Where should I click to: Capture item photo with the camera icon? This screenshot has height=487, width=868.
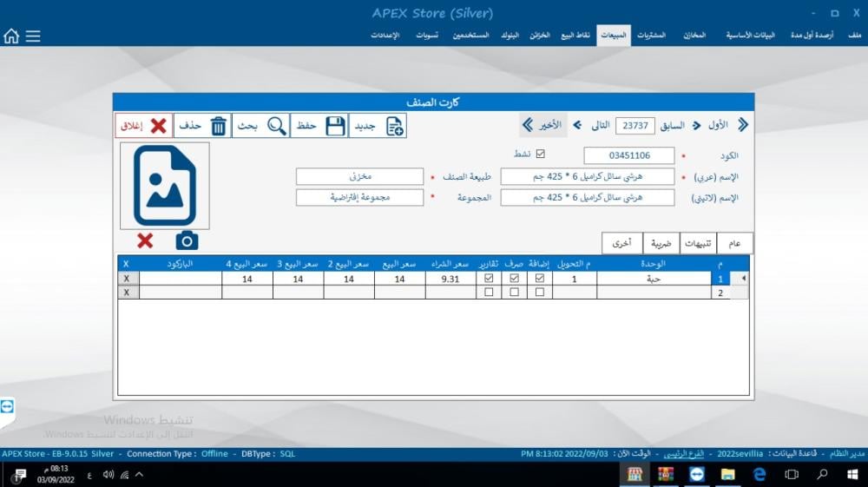187,240
